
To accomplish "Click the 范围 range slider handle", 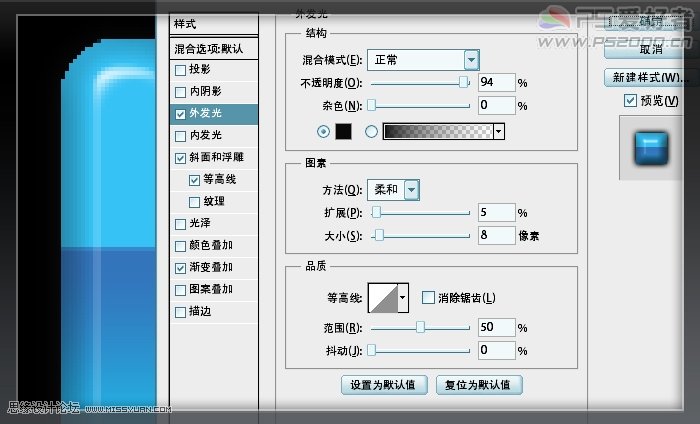I will coord(420,327).
